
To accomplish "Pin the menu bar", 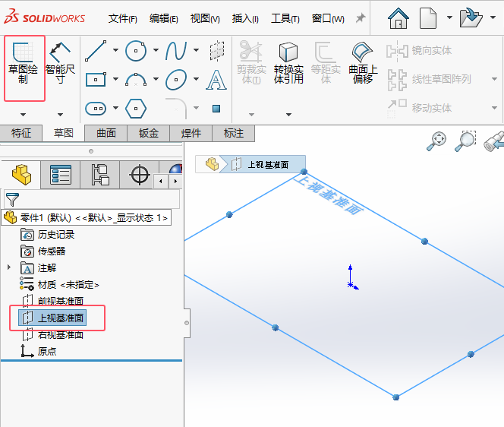I will click(361, 18).
